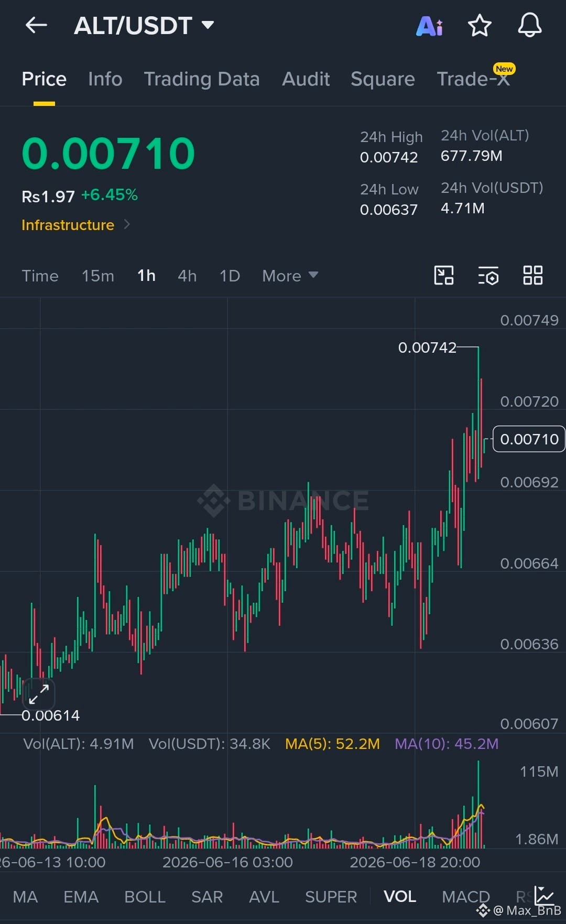The width and height of the screenshot is (566, 924).
Task: Expand the More timeframes dropdown
Action: click(290, 276)
